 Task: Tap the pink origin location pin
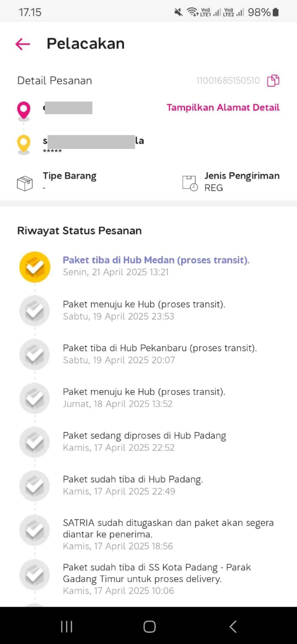24,111
